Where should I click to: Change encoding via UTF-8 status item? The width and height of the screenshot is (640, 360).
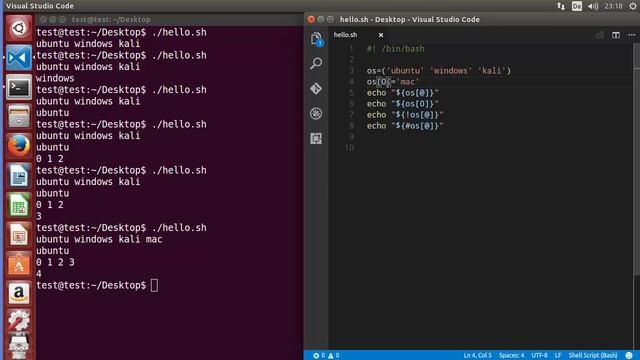[539, 355]
